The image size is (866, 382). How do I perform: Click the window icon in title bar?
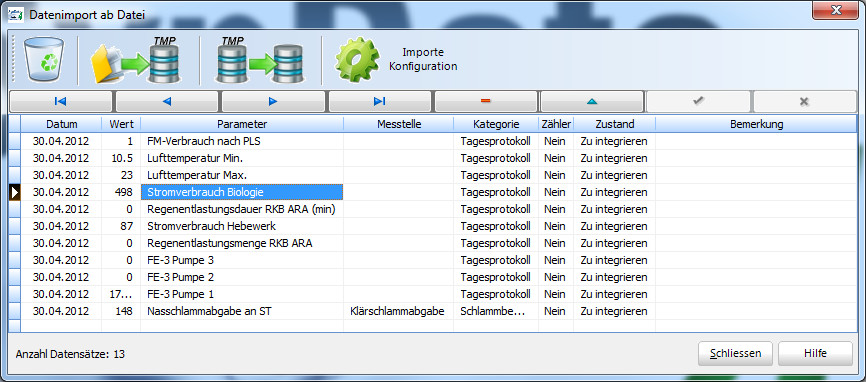coord(15,14)
